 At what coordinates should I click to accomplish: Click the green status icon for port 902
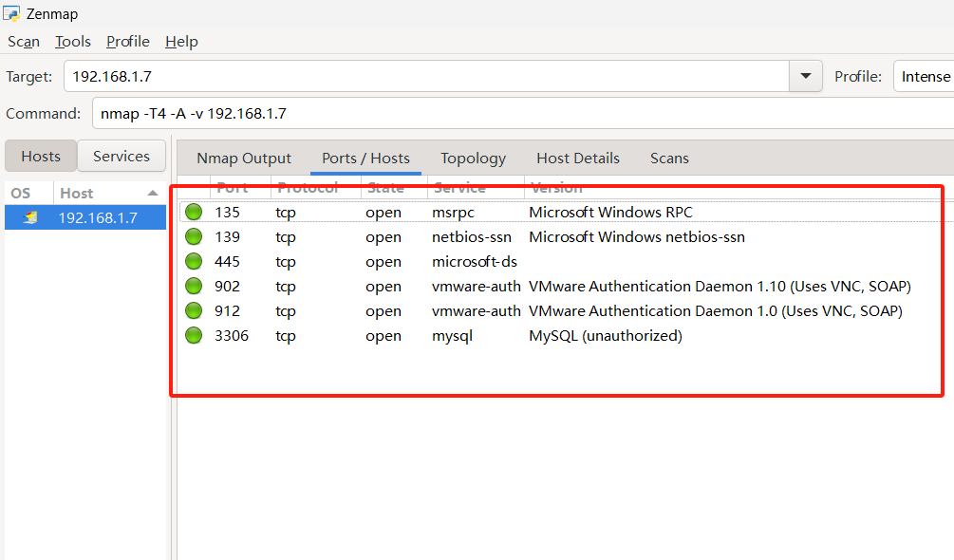pyautogui.click(x=194, y=286)
